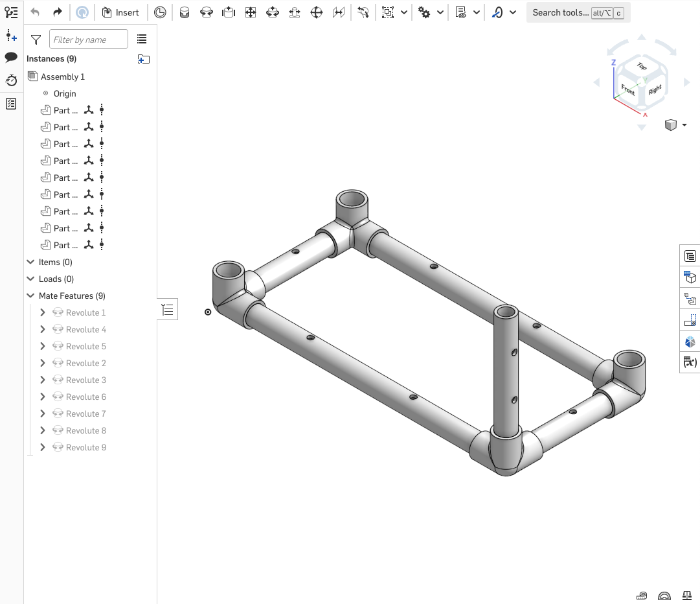
Task: Click the Insert button
Action: (x=120, y=12)
